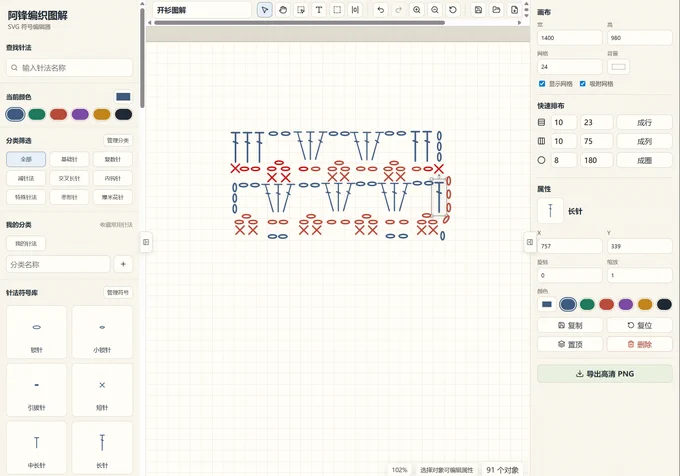Set property color to green swatch

click(x=587, y=304)
